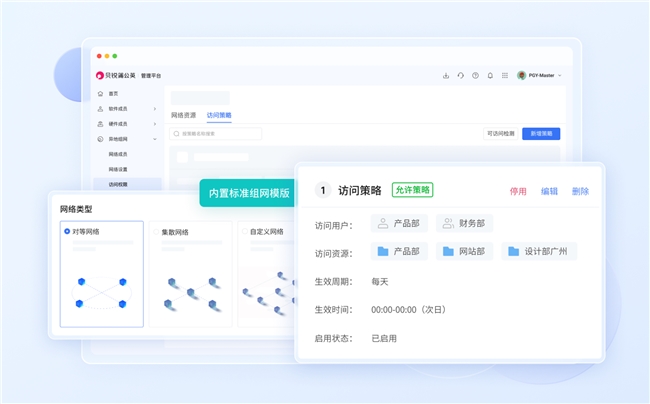Open help via the question mark icon
Screen dimensions: 650x404
point(475,75)
